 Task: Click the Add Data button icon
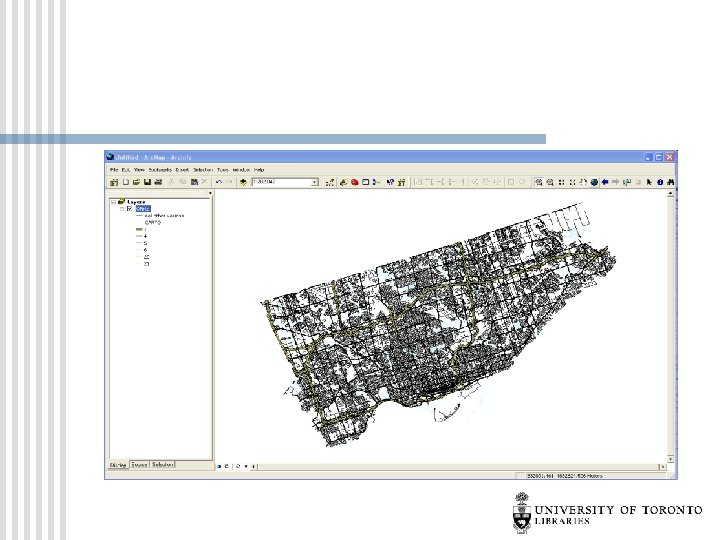pyautogui.click(x=242, y=183)
